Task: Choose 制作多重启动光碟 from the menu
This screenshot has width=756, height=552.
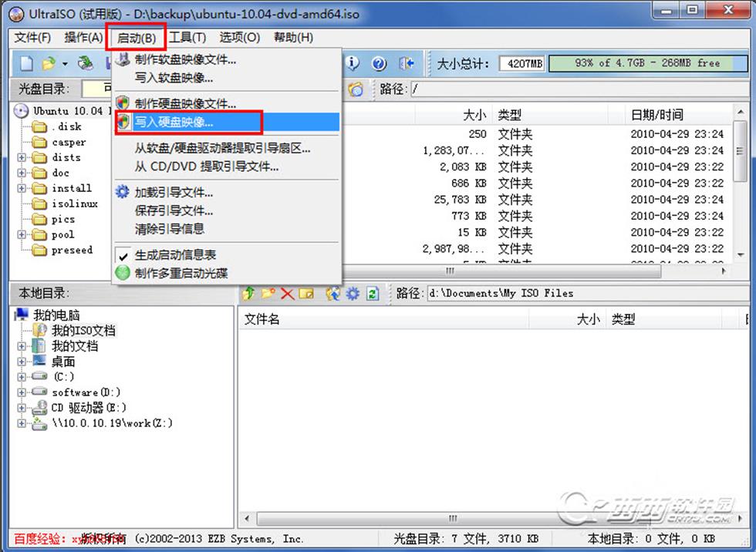Action: [x=181, y=273]
